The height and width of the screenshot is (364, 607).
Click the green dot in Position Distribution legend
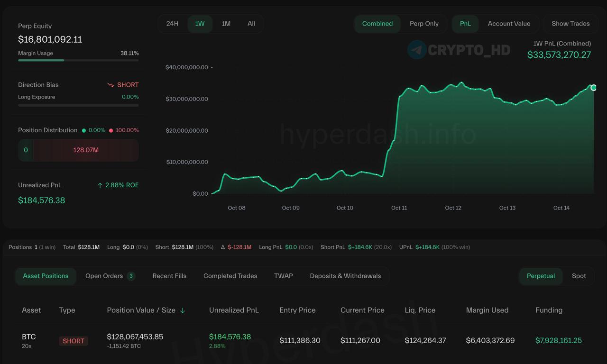click(x=84, y=130)
